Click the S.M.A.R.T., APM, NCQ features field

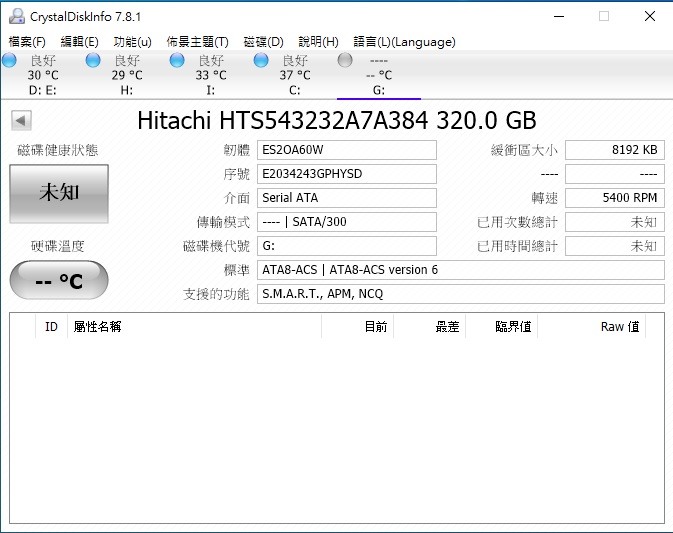(461, 294)
